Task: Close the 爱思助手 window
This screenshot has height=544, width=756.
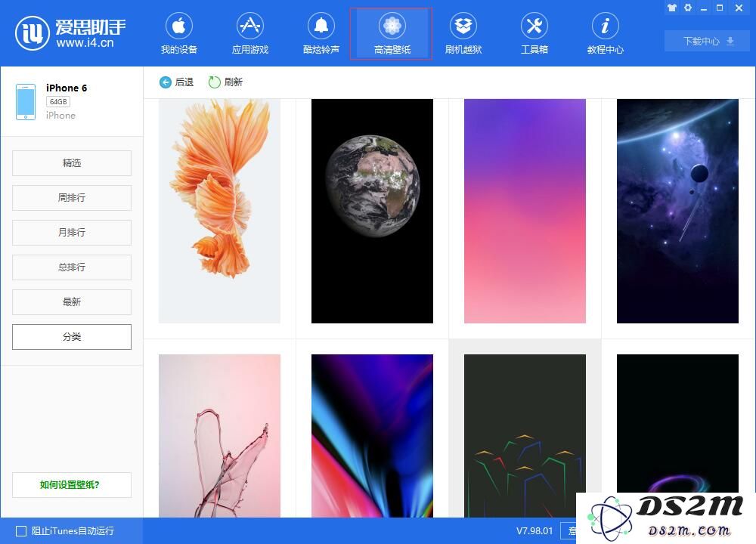Action: click(x=739, y=8)
